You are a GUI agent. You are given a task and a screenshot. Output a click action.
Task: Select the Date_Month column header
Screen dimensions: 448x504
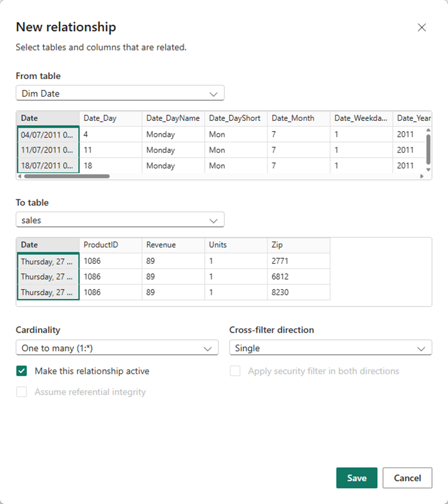pos(298,118)
